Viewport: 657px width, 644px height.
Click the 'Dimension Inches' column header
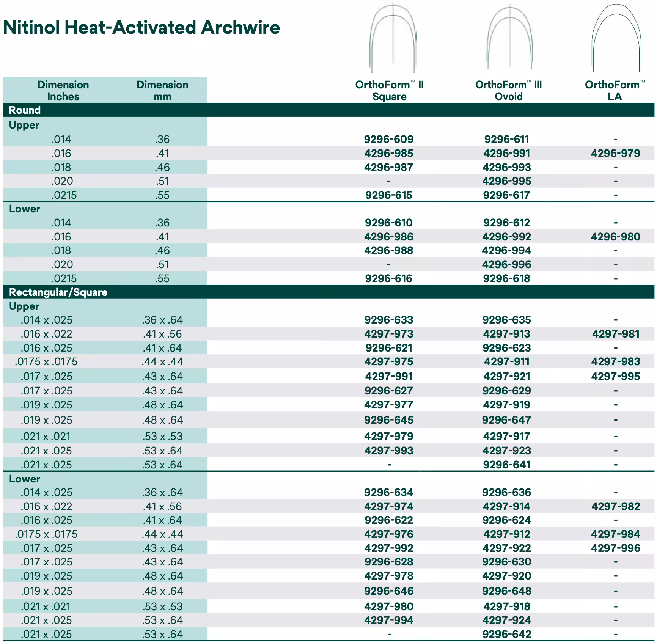coord(63,90)
